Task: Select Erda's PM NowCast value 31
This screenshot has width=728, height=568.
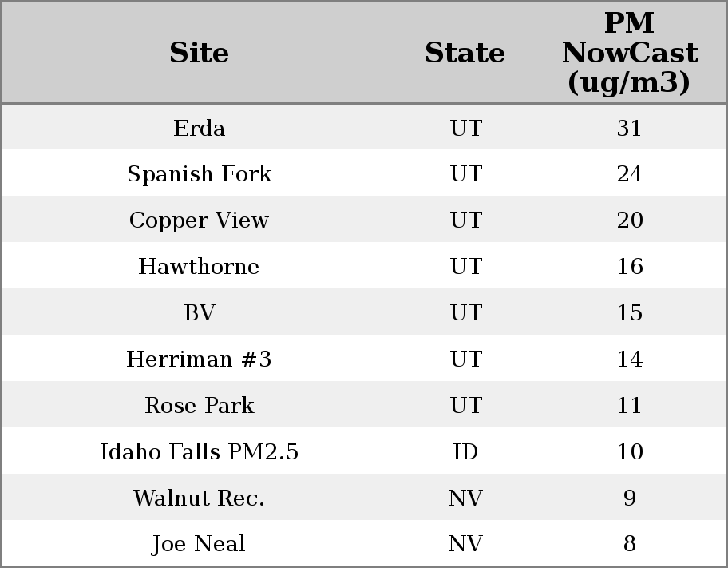Action: (x=629, y=128)
